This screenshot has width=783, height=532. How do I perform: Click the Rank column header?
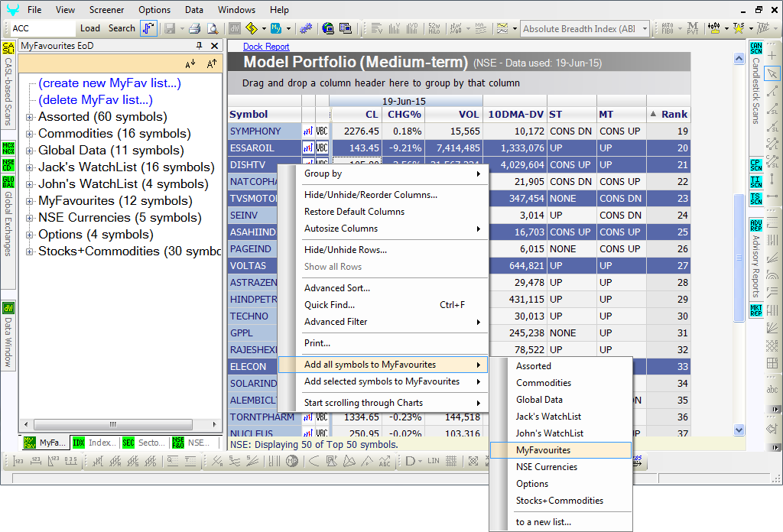coord(668,115)
